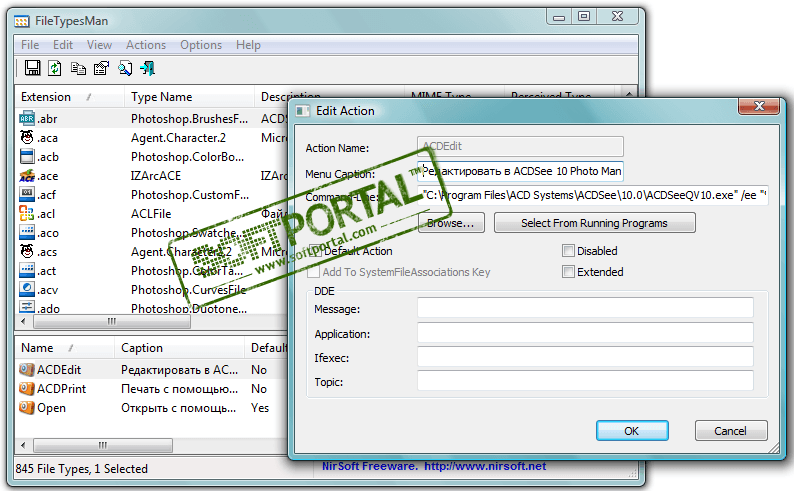The image size is (794, 491).
Task: Open the nirsoft.net link
Action: tap(485, 466)
